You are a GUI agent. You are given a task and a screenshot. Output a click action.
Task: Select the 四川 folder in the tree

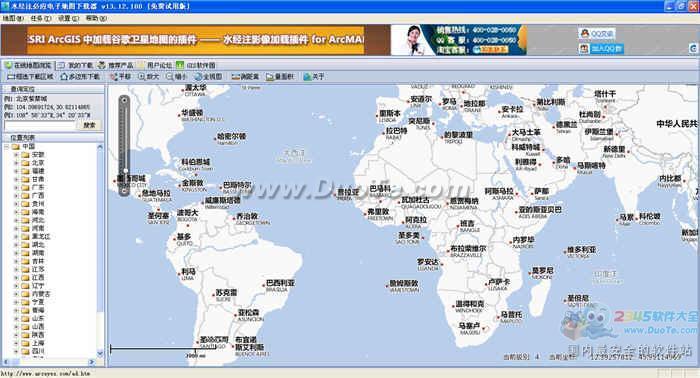(x=38, y=351)
